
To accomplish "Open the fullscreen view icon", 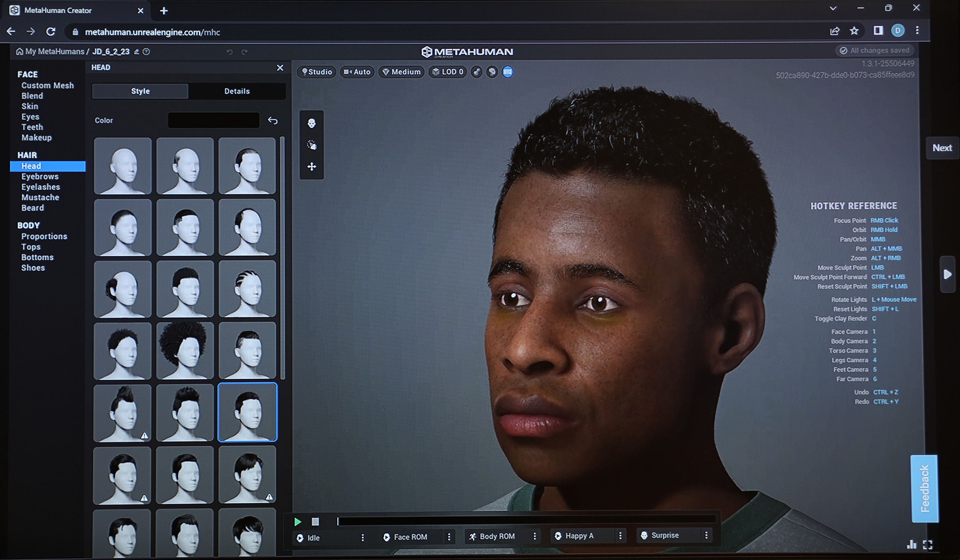I will pos(928,544).
